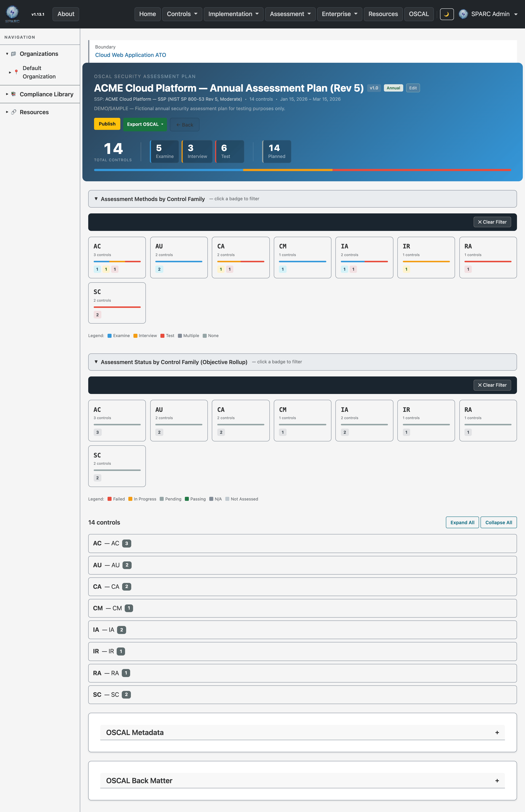The image size is (525, 812).
Task: Click the SPARC Admin avatar icon
Action: 463,14
